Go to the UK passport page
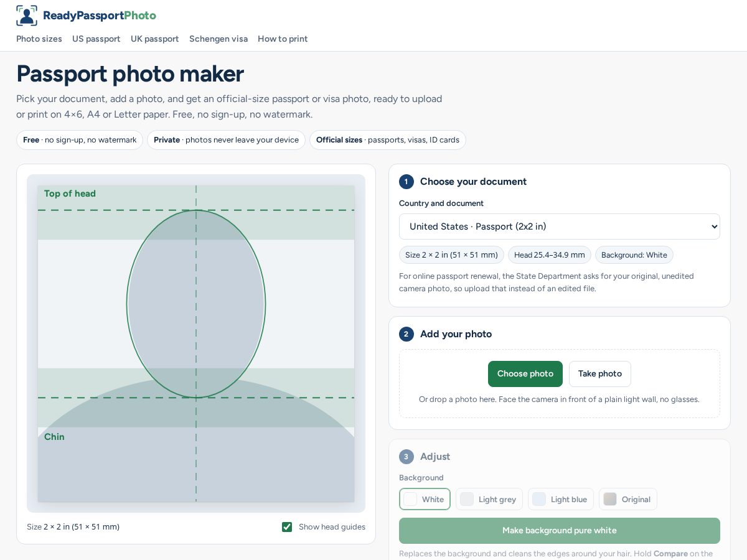The image size is (747, 560). (155, 39)
